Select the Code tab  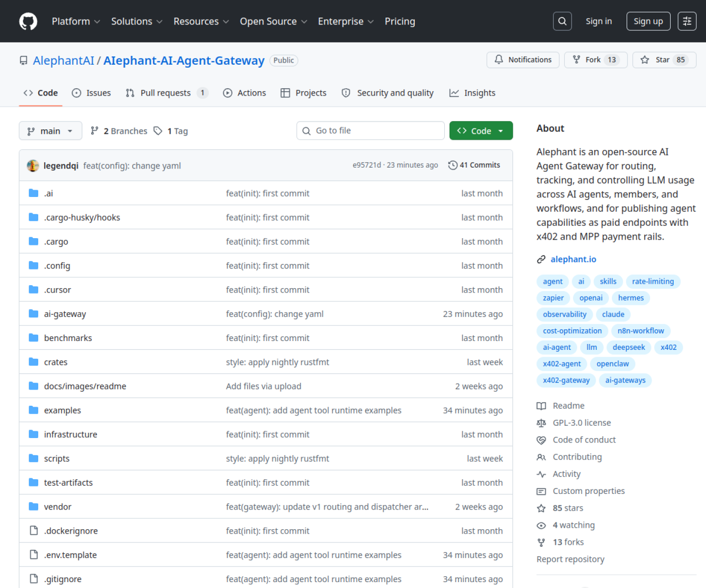pos(41,93)
